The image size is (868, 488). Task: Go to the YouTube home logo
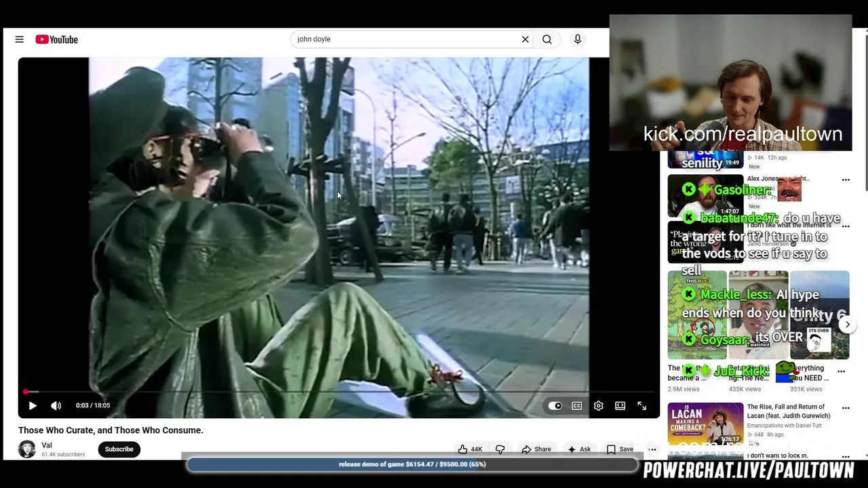(57, 39)
